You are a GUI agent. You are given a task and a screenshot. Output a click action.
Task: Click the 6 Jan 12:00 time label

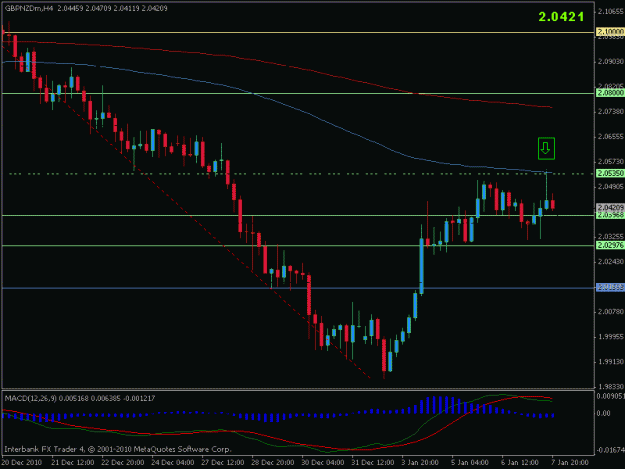click(x=520, y=463)
